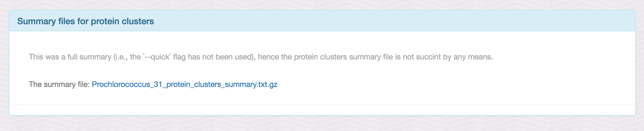Select the 'The summary file:' label text
Image resolution: width=644 pixels, height=131 pixels.
pos(59,84)
